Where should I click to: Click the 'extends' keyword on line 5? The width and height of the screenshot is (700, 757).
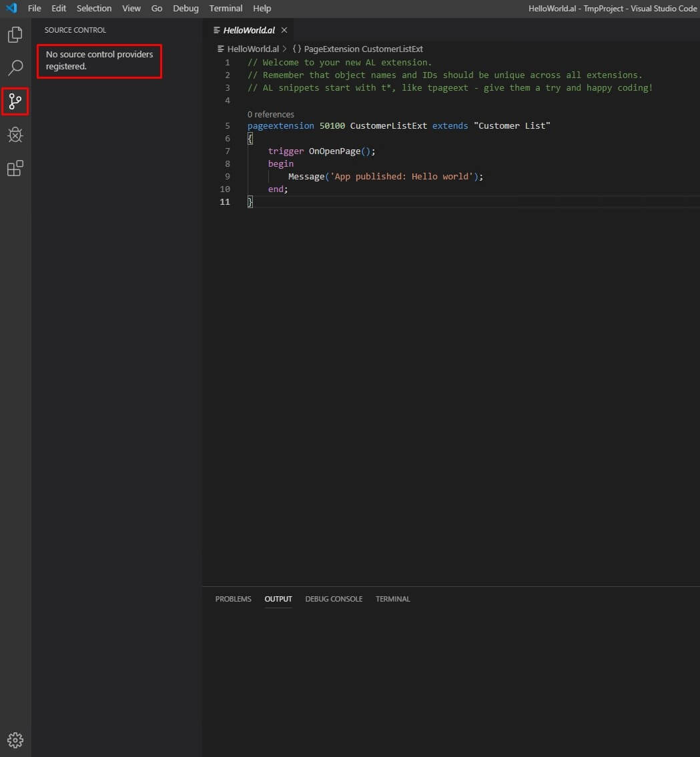tap(450, 125)
